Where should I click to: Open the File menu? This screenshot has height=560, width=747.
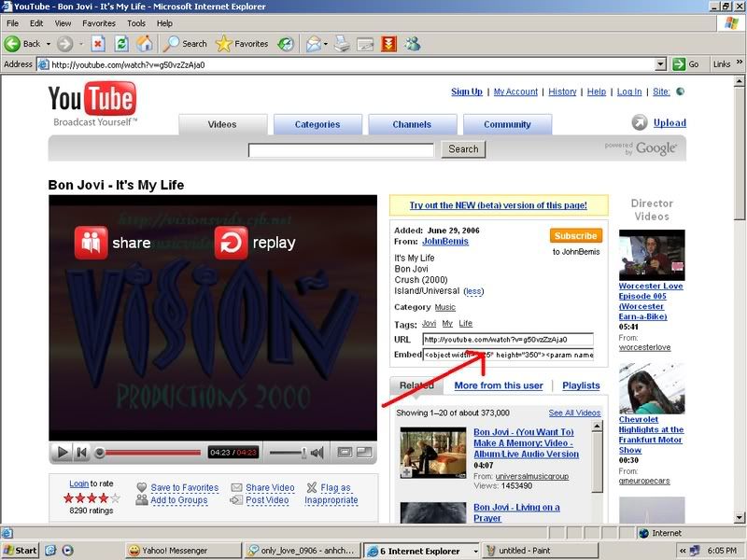13,23
